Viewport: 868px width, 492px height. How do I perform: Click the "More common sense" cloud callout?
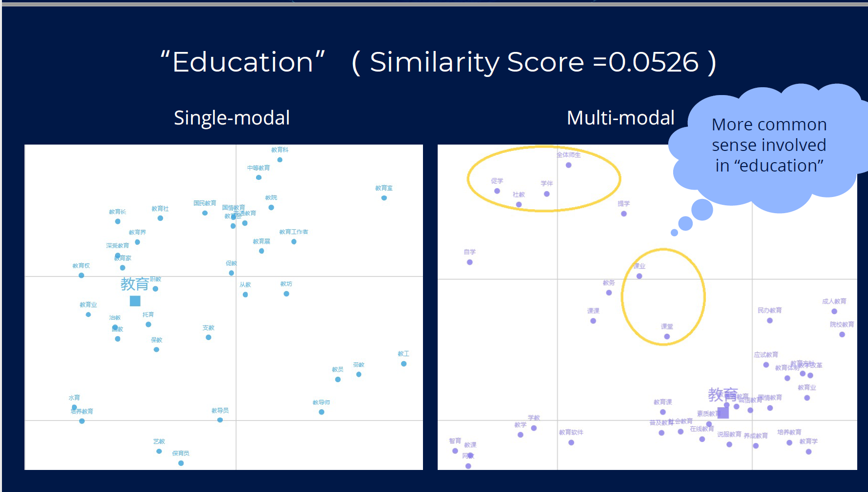pyautogui.click(x=769, y=146)
